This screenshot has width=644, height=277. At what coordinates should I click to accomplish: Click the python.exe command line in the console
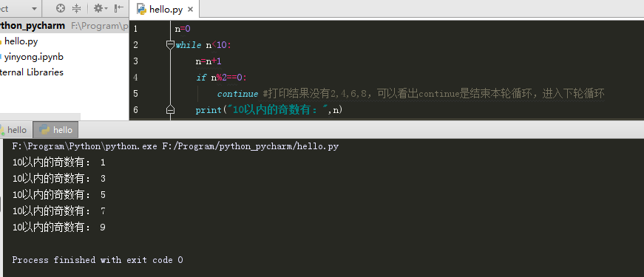point(175,146)
